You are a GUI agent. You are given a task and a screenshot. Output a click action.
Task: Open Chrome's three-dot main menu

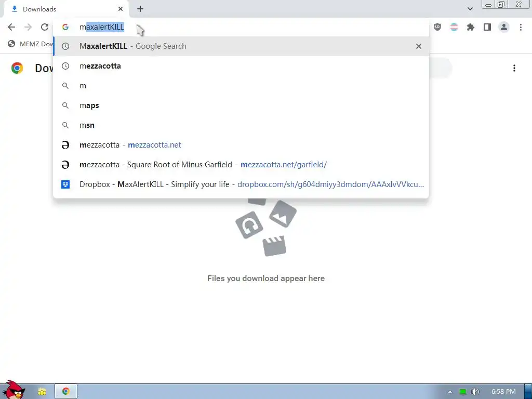(x=521, y=27)
